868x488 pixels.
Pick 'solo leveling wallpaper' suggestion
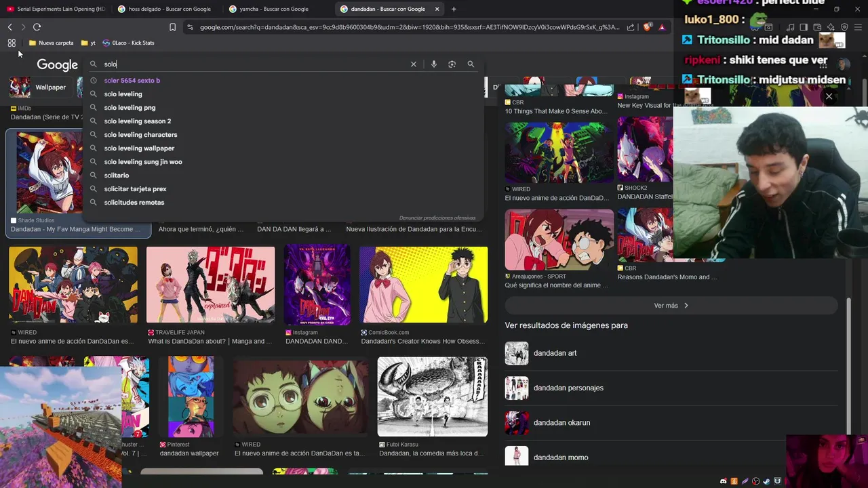tap(283, 148)
